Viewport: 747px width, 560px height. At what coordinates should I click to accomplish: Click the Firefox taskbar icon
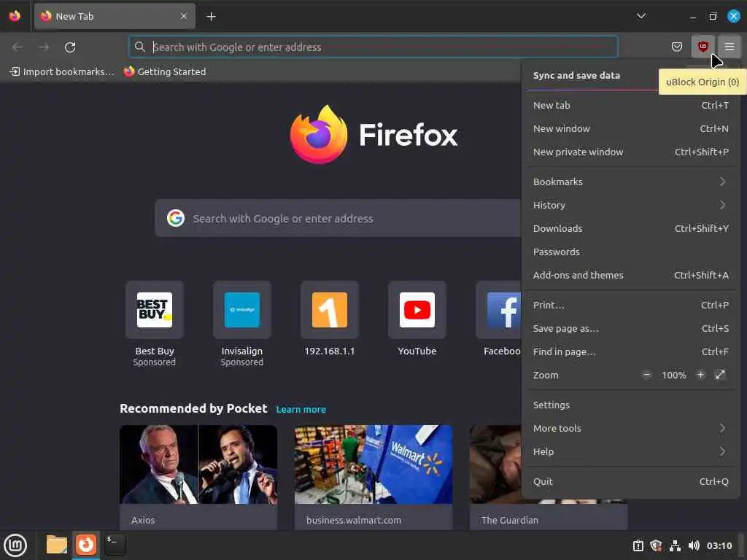tap(86, 545)
